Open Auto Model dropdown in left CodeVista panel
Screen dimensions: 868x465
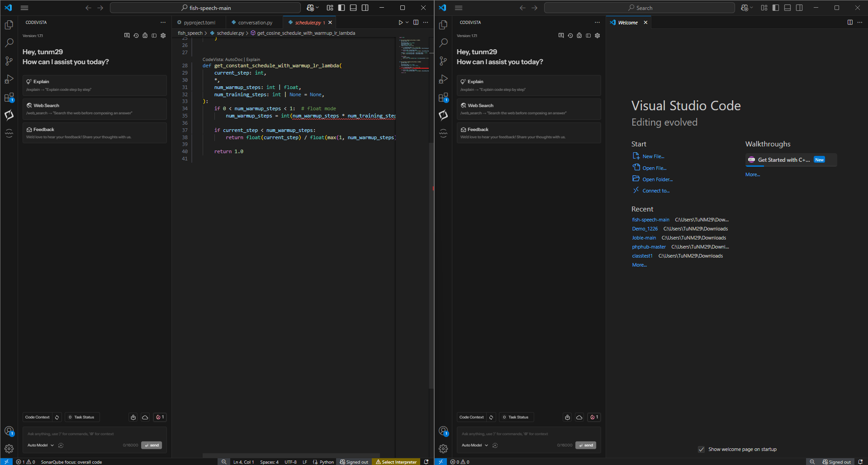point(41,445)
